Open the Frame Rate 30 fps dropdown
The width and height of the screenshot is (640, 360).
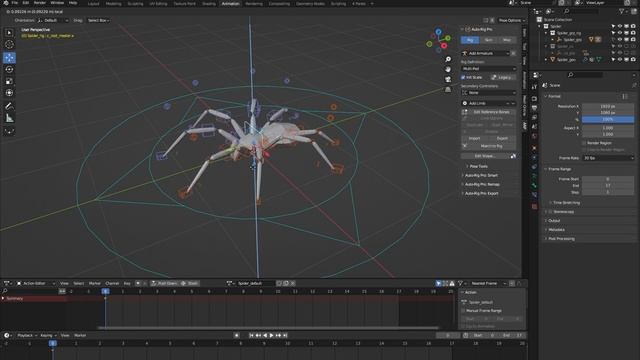pos(608,158)
